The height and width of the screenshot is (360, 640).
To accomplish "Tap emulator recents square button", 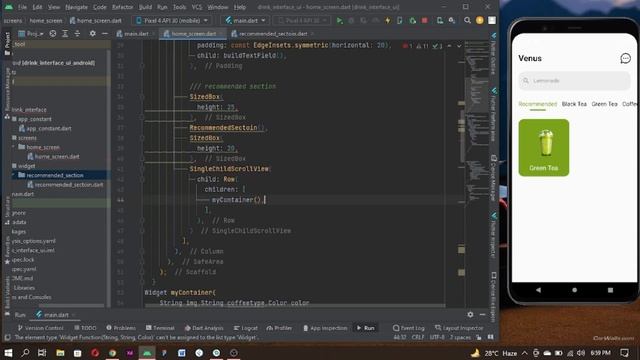I will point(610,290).
